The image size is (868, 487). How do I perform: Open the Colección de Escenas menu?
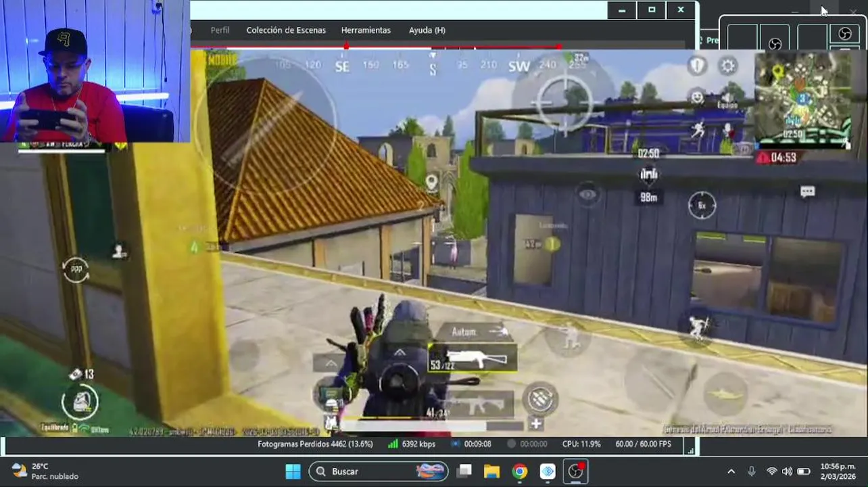click(286, 30)
